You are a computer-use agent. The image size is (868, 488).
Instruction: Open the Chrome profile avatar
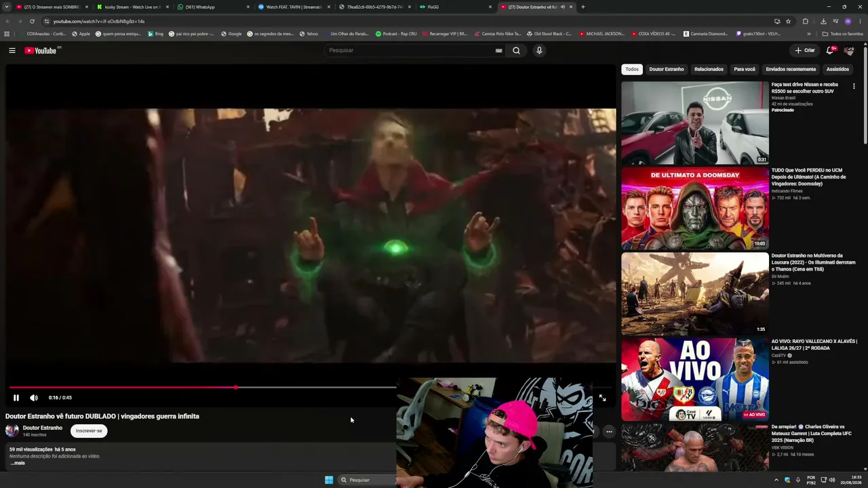coord(848,21)
